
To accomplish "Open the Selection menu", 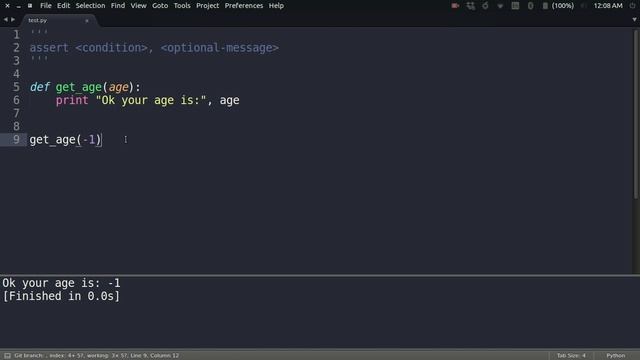I will [x=90, y=6].
